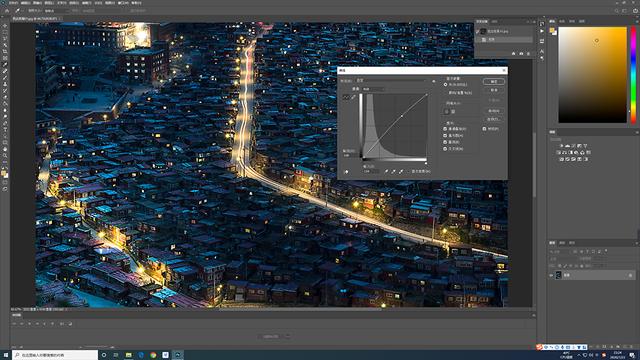The height and width of the screenshot is (360, 640).
Task: Pick the gray point eyedropper in Curves
Action: pyautogui.click(x=393, y=171)
